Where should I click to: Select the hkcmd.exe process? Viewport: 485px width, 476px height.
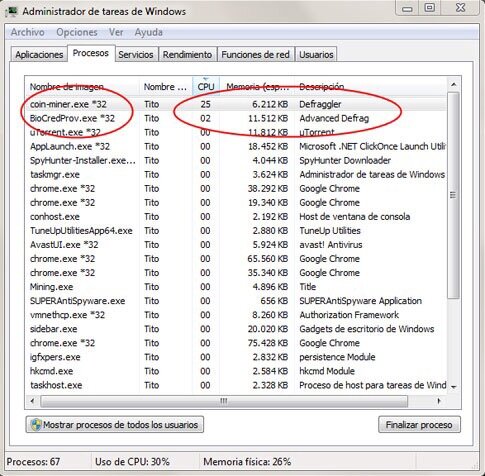click(236, 371)
